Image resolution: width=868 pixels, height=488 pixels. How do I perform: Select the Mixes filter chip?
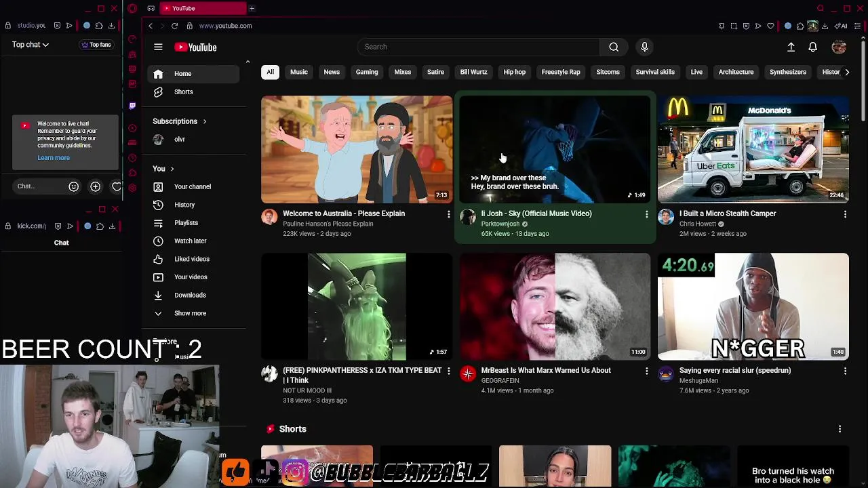click(x=403, y=72)
